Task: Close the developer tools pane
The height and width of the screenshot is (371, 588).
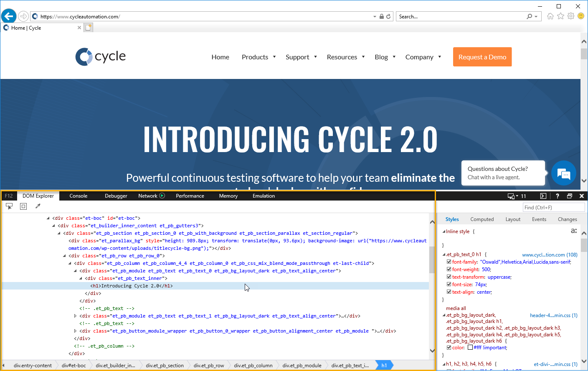Action: (581, 196)
